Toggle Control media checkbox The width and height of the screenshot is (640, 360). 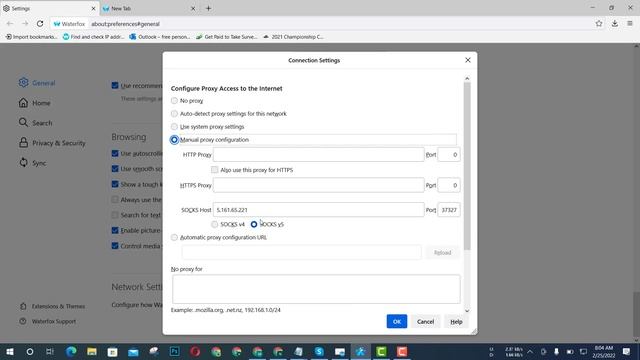coord(115,246)
